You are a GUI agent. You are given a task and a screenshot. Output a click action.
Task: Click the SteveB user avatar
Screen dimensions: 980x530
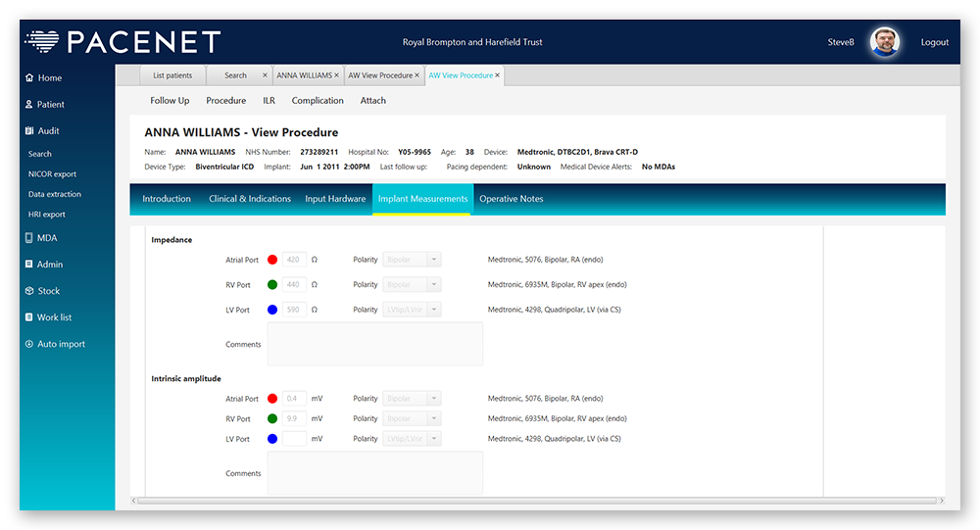pos(884,42)
